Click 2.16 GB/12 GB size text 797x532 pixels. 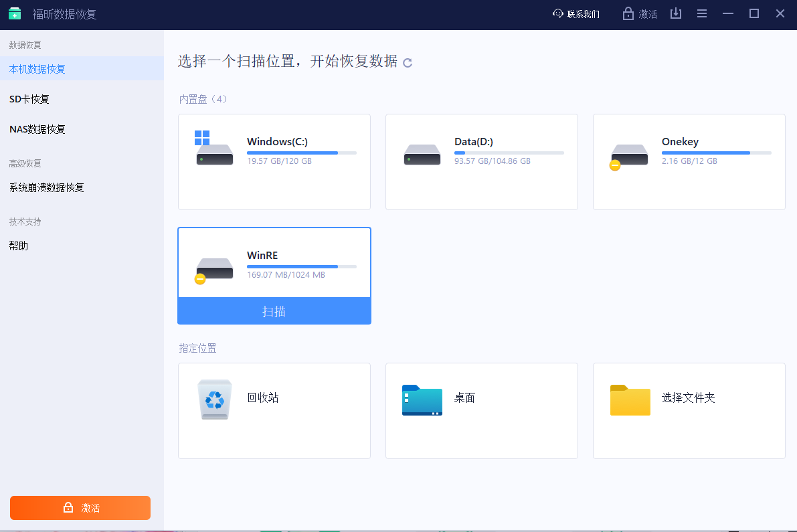pyautogui.click(x=689, y=161)
